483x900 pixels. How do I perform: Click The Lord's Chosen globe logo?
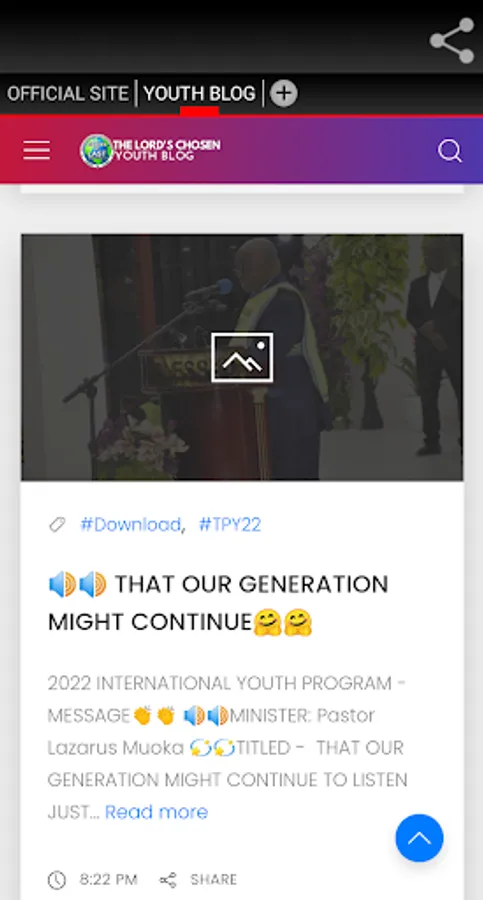click(96, 151)
